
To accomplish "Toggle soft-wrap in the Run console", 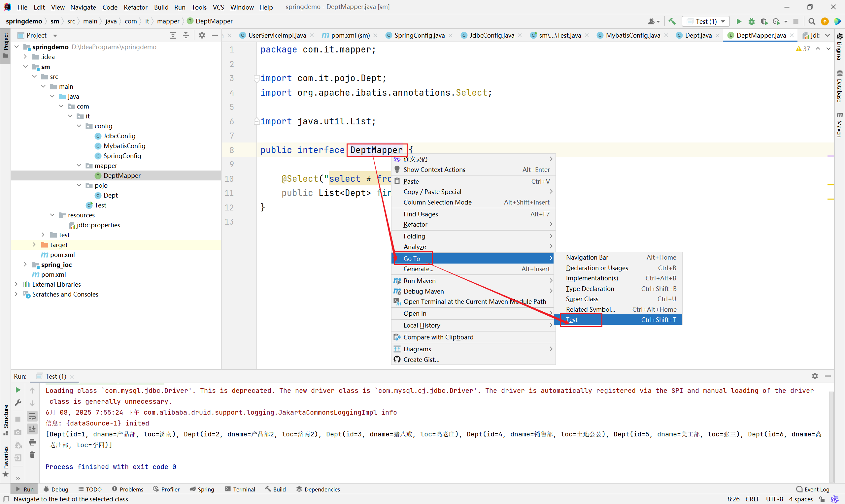I will pos(32,416).
